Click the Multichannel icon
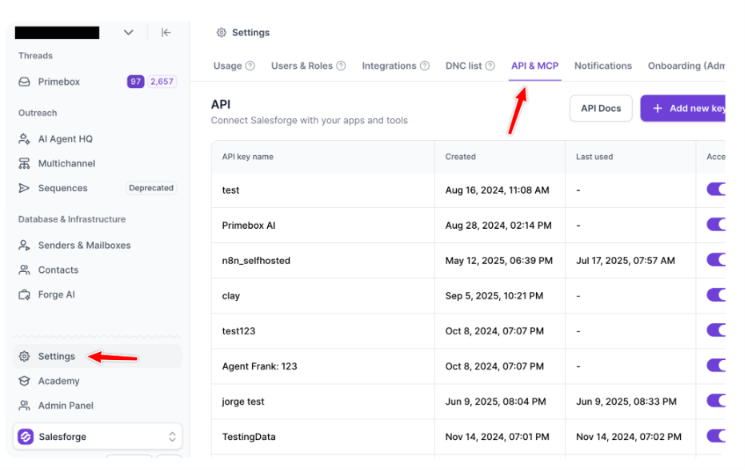 click(x=24, y=163)
